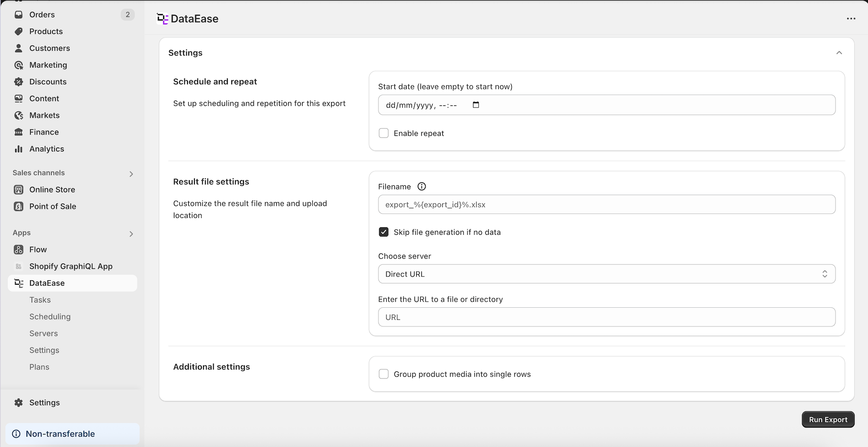Click the Flow app icon
Screen dimensions: 868x447
[19, 250]
